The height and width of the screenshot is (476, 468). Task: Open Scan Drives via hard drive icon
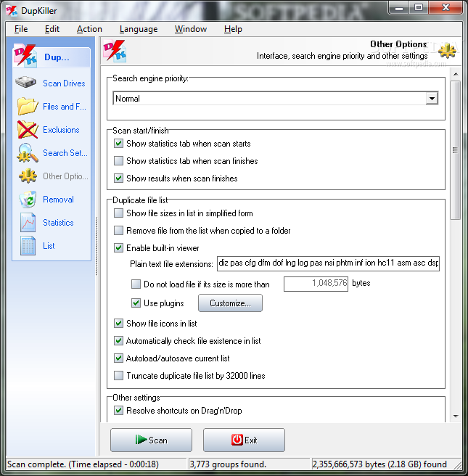(x=26, y=82)
